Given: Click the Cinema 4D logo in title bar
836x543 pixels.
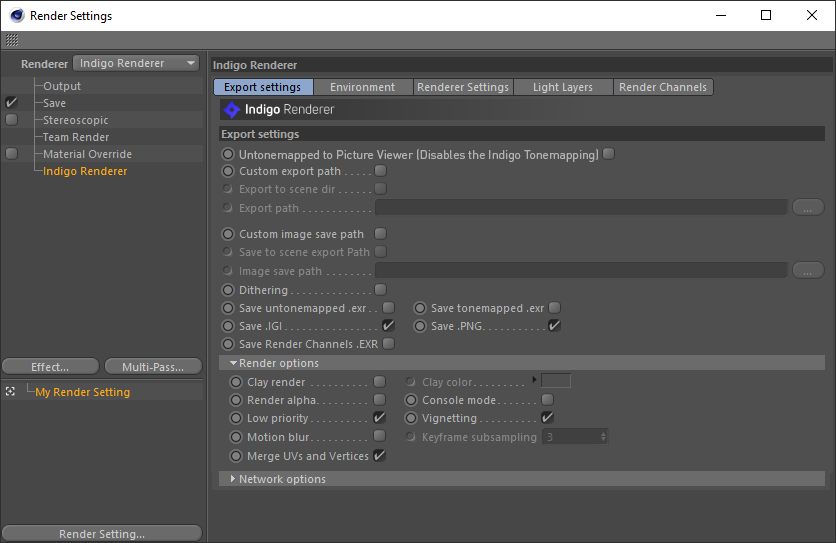Looking at the screenshot, I should [16, 16].
